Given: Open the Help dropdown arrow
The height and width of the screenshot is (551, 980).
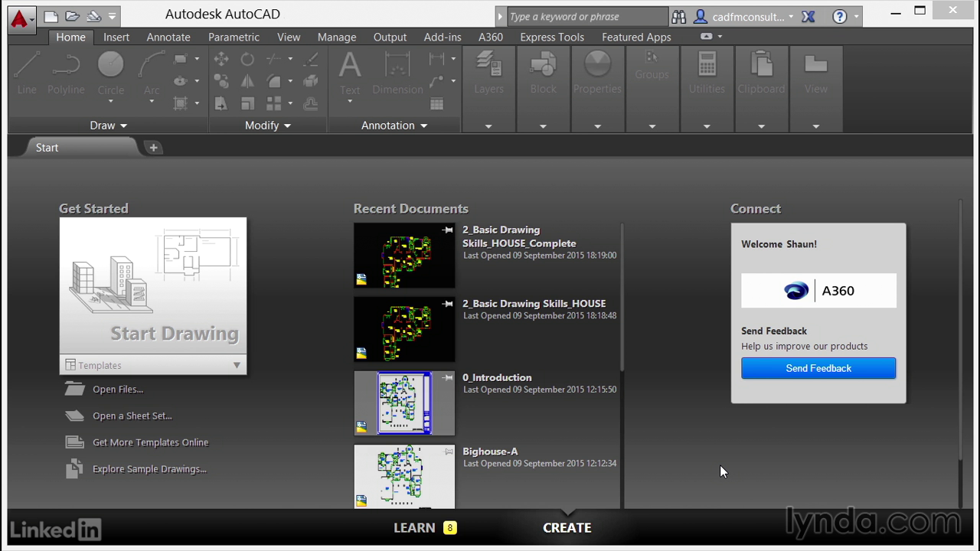Looking at the screenshot, I should 856,17.
